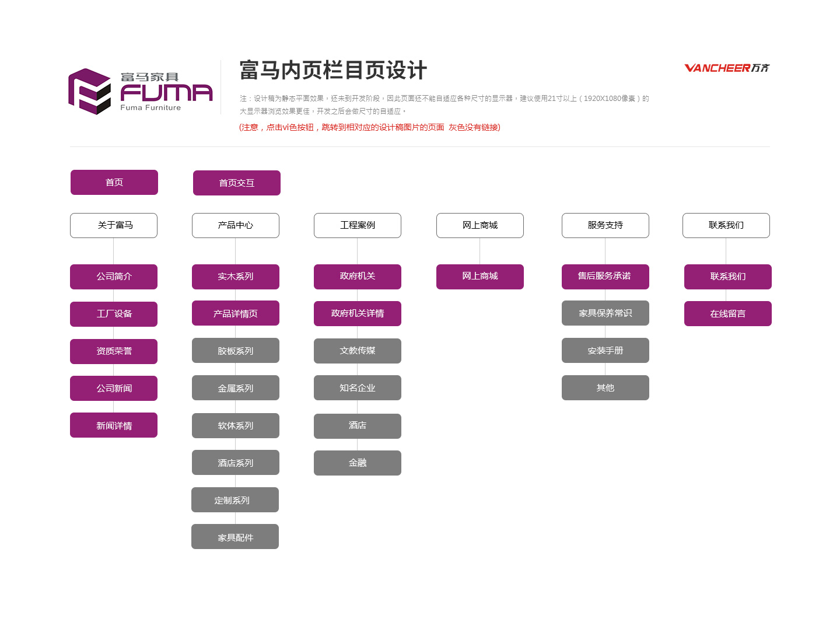View the 新闻详情 page
This screenshot has width=840, height=629.
[114, 425]
